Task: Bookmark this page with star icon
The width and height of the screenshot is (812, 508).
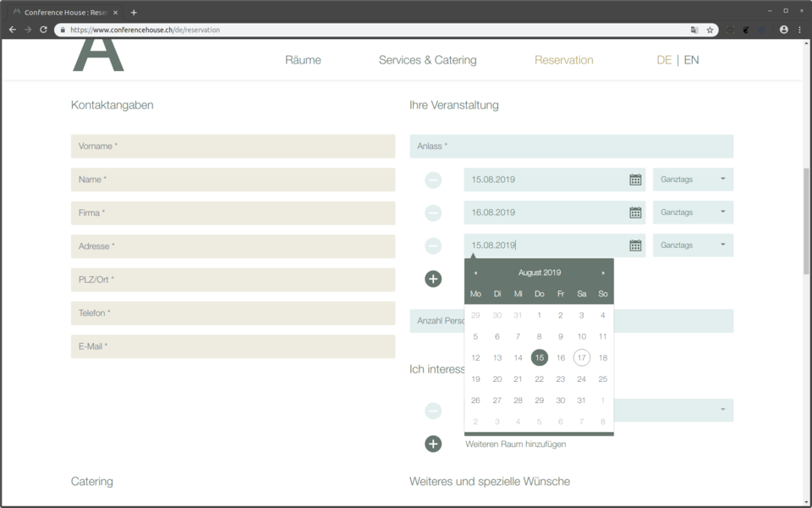Action: click(710, 30)
